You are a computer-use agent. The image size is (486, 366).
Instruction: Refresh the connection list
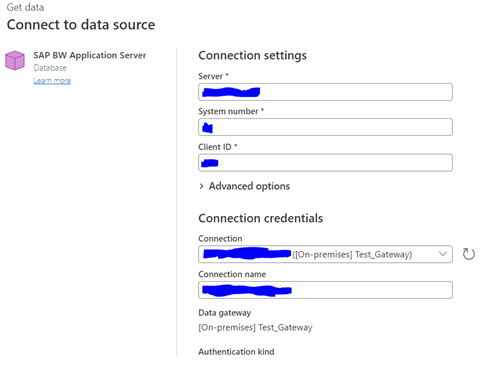pos(469,254)
